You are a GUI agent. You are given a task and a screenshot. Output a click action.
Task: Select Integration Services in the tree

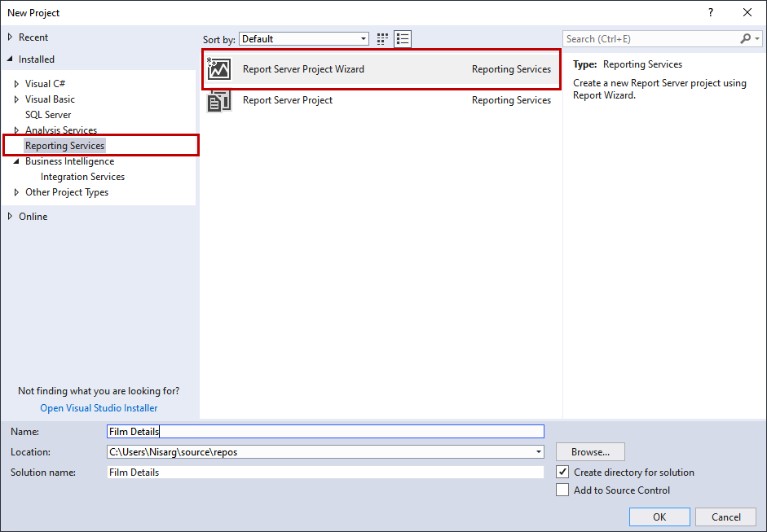pos(82,177)
